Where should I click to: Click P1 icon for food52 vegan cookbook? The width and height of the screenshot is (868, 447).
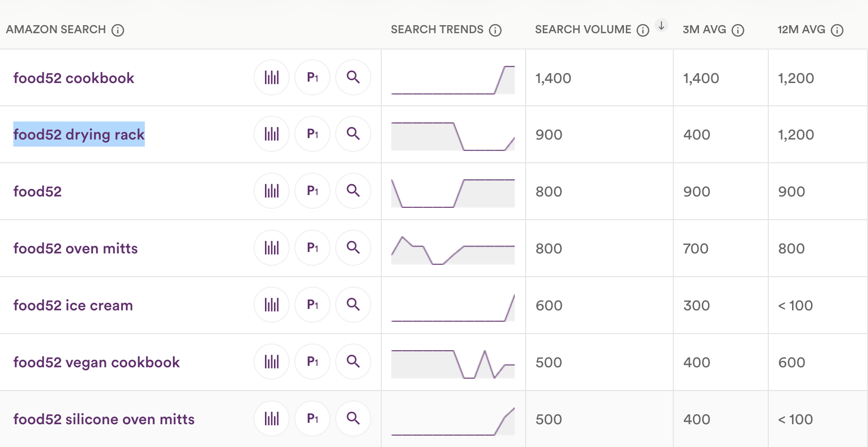tap(312, 362)
